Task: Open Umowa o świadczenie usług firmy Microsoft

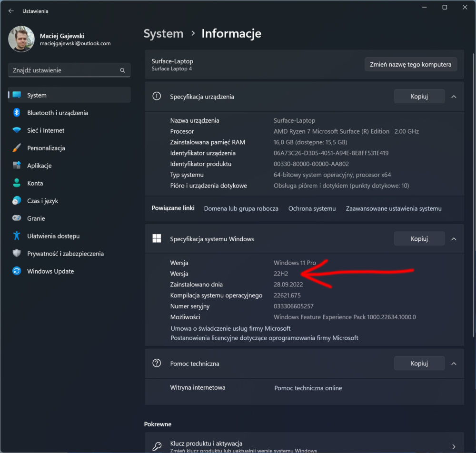Action: (x=230, y=328)
